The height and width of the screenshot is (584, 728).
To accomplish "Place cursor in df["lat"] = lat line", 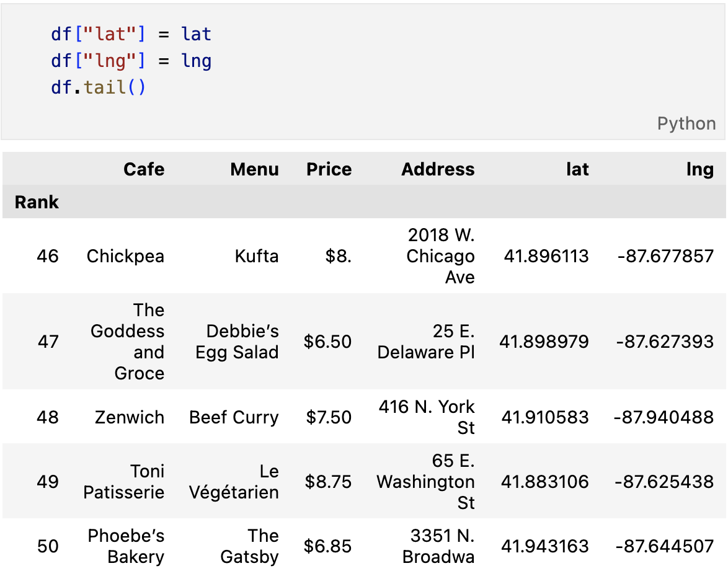I will coord(131,33).
